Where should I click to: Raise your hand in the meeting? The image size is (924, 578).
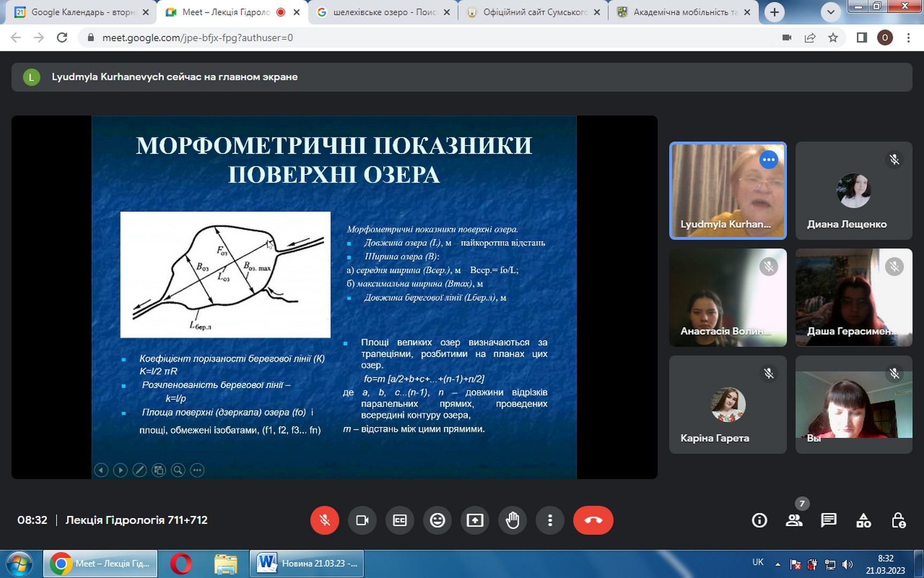point(512,520)
